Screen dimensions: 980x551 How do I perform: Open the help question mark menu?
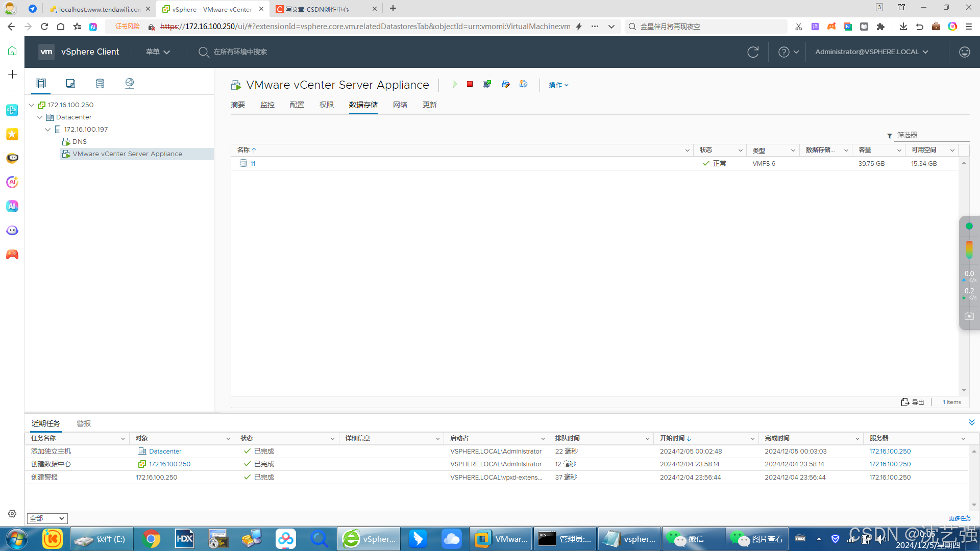(788, 52)
